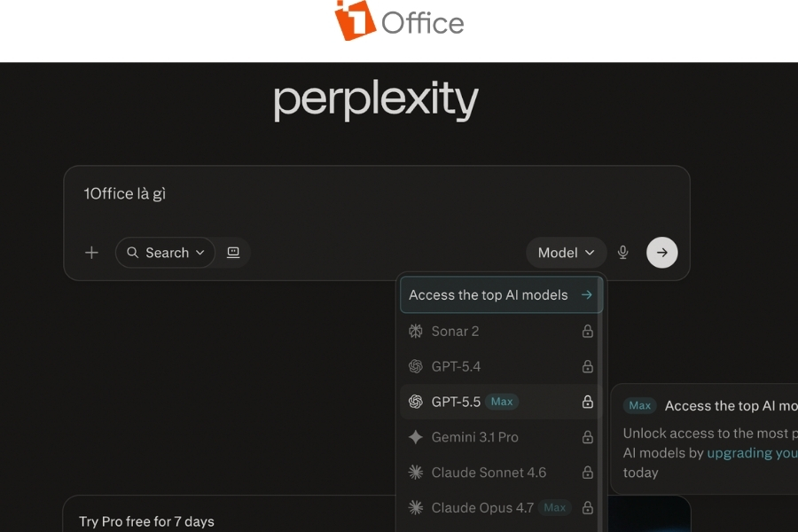Screen dimensions: 798x532
Task: Open the Search mode dropdown
Action: pos(166,253)
